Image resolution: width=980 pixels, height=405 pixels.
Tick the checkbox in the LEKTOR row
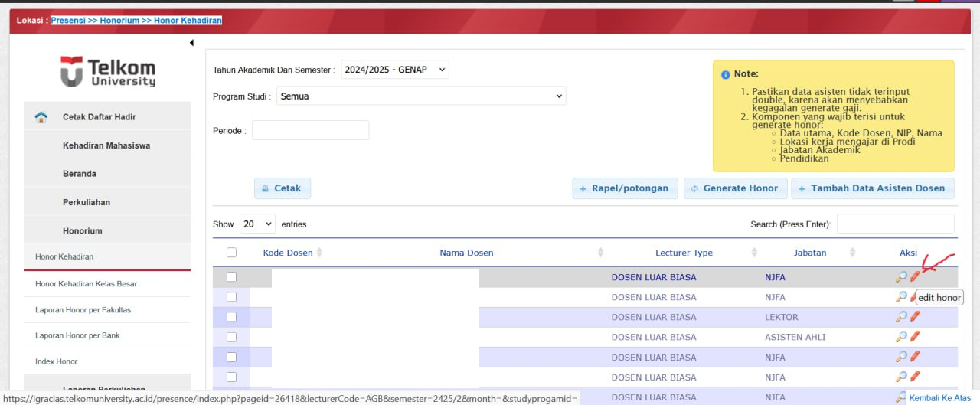pyautogui.click(x=232, y=317)
